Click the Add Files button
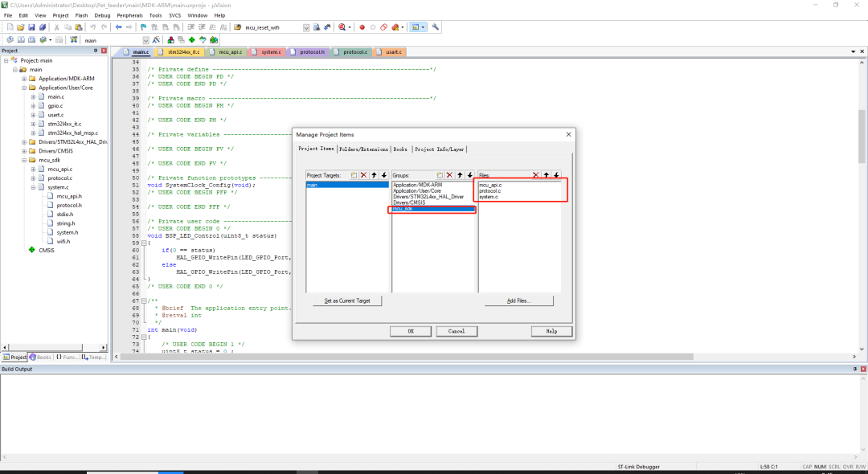Screen dimensions: 868x474 (518, 301)
